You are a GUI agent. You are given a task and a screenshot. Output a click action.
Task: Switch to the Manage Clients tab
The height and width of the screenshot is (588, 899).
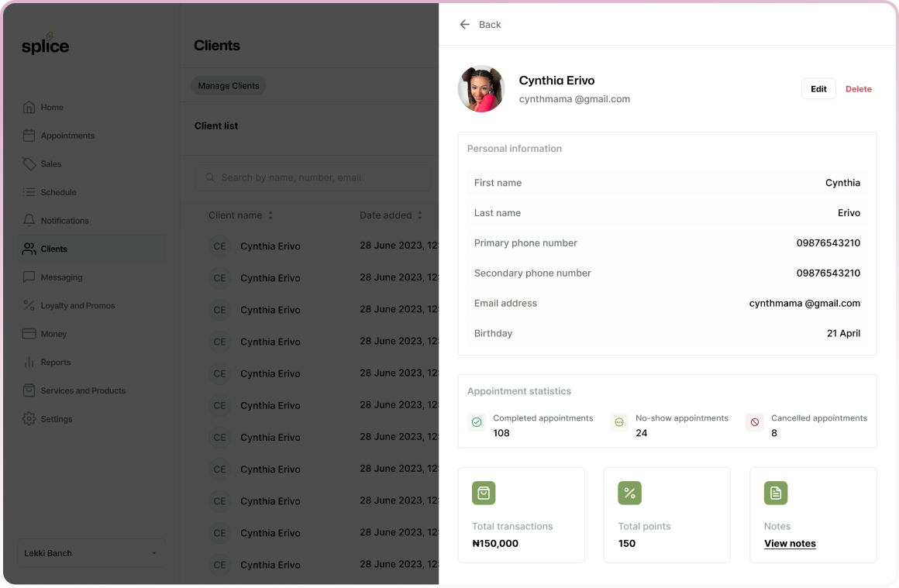pyautogui.click(x=228, y=86)
